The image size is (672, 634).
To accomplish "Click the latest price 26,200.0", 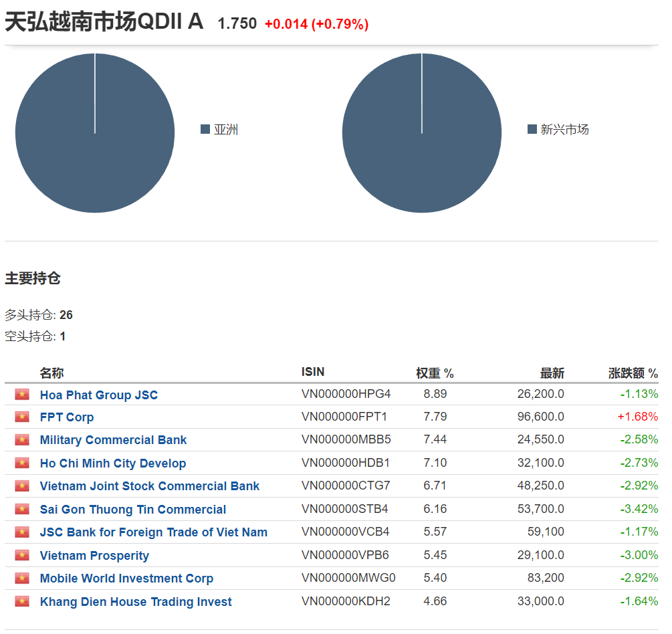I will click(x=540, y=394).
